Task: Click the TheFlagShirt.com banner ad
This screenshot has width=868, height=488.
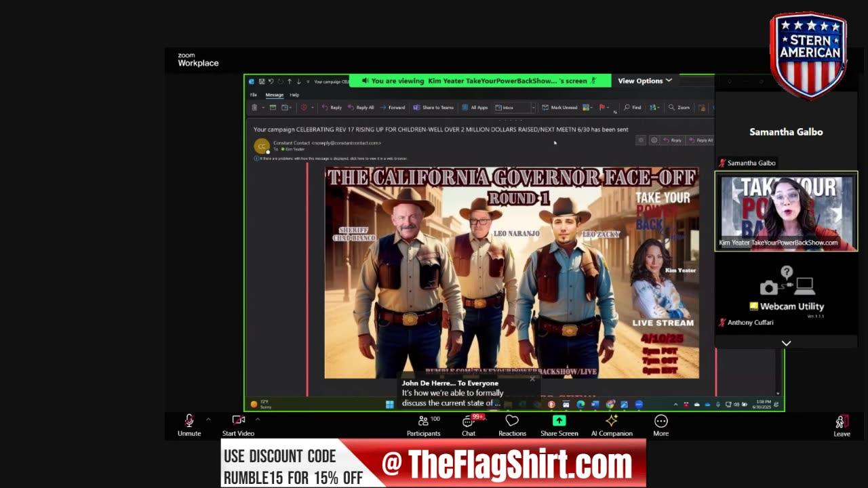Action: 433,464
